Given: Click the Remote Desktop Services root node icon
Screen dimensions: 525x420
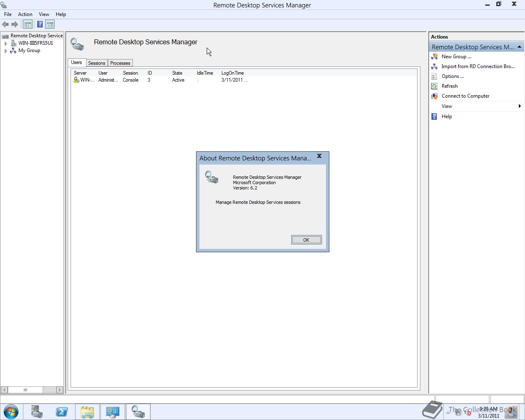Looking at the screenshot, I should coord(5,36).
